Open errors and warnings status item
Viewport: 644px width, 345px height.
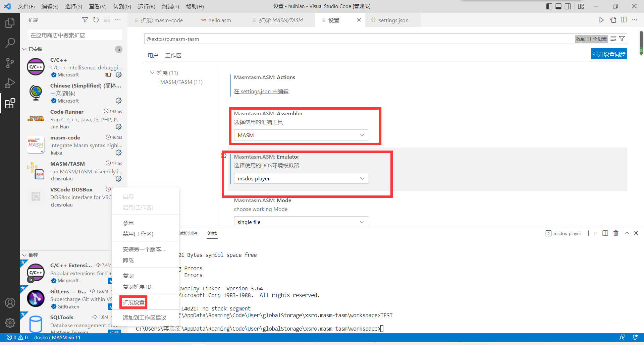(x=17, y=337)
